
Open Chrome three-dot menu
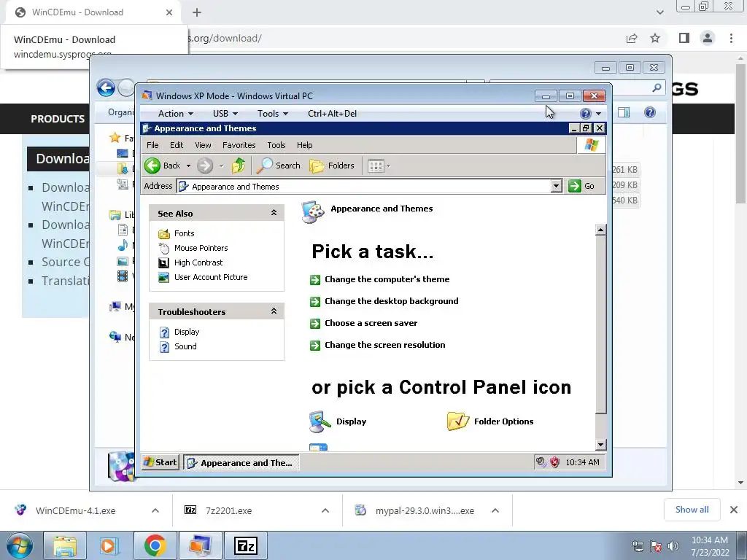coord(731,38)
